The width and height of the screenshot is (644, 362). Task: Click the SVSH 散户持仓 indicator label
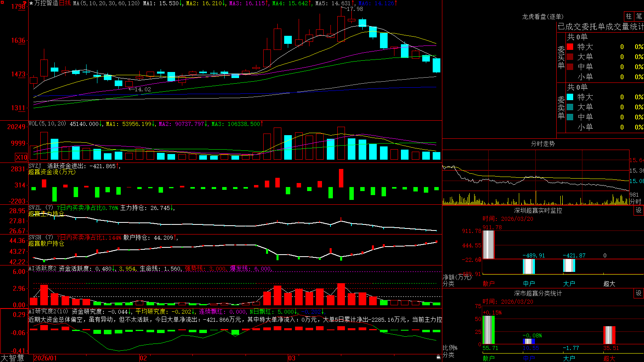(x=40, y=238)
